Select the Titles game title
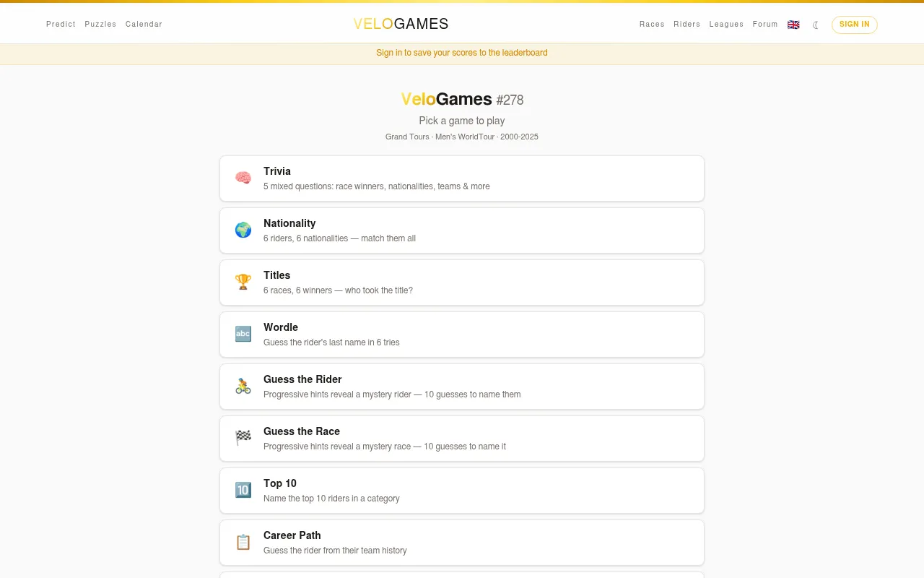The width and height of the screenshot is (924, 578). click(277, 275)
